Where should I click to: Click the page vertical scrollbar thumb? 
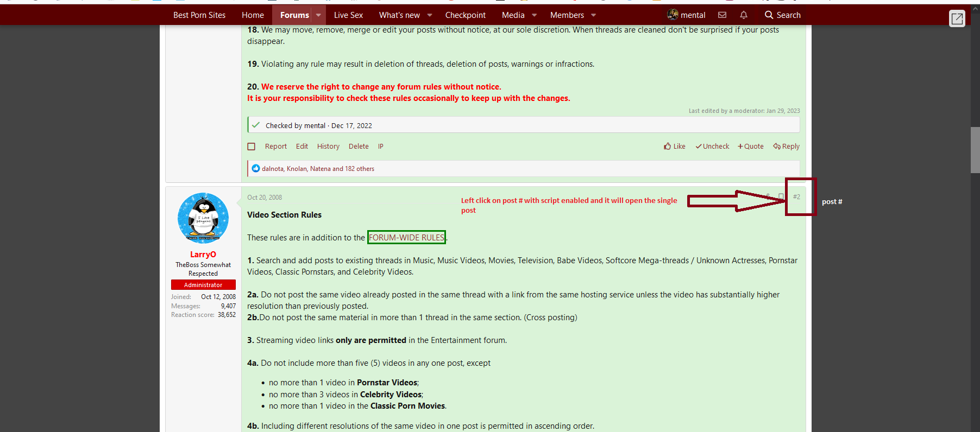point(975,150)
